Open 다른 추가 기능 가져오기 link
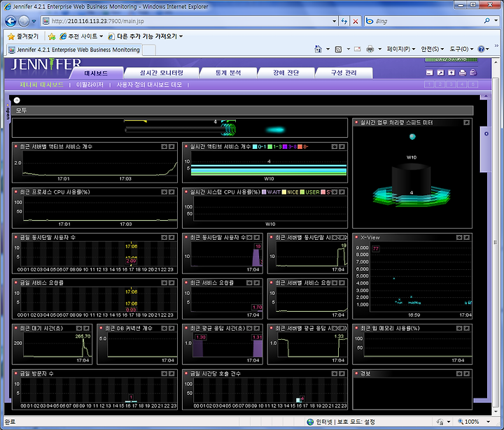This screenshot has width=504, height=430. click(146, 36)
